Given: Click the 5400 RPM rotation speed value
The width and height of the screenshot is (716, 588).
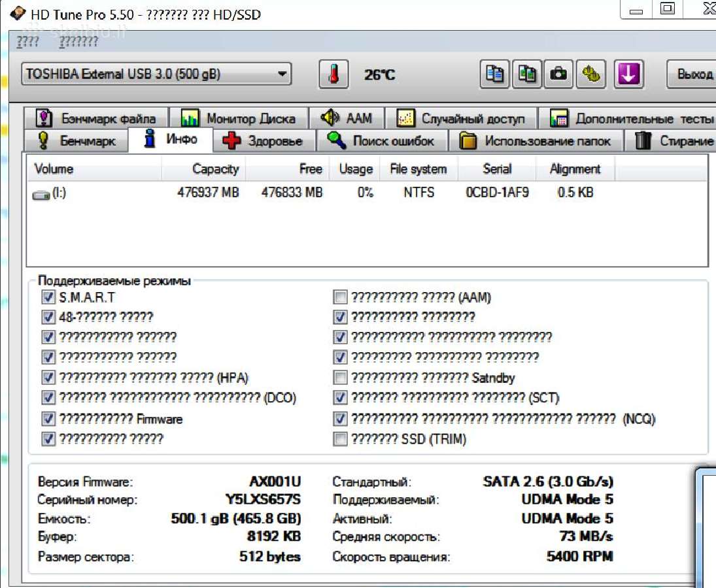Looking at the screenshot, I should point(580,557).
